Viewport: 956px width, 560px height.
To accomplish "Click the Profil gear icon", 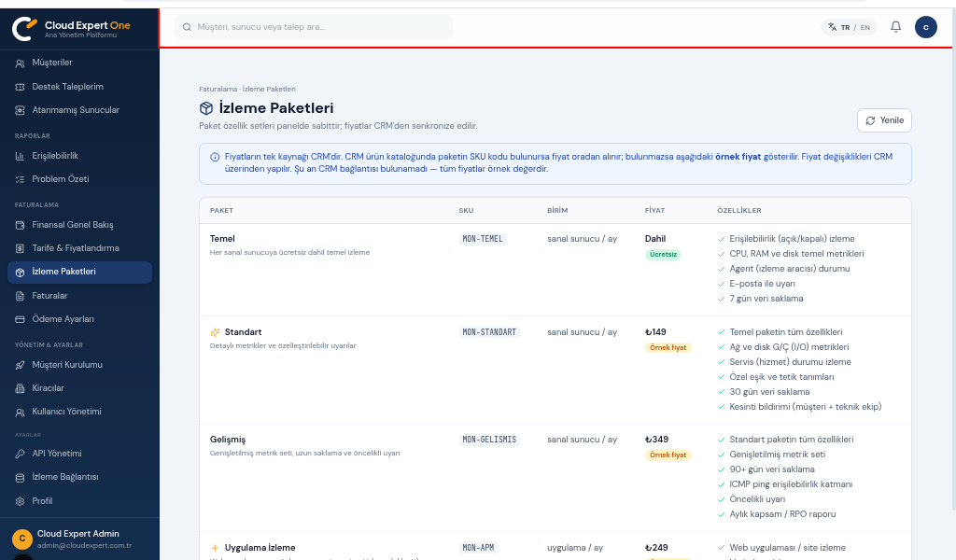I will 20,501.
